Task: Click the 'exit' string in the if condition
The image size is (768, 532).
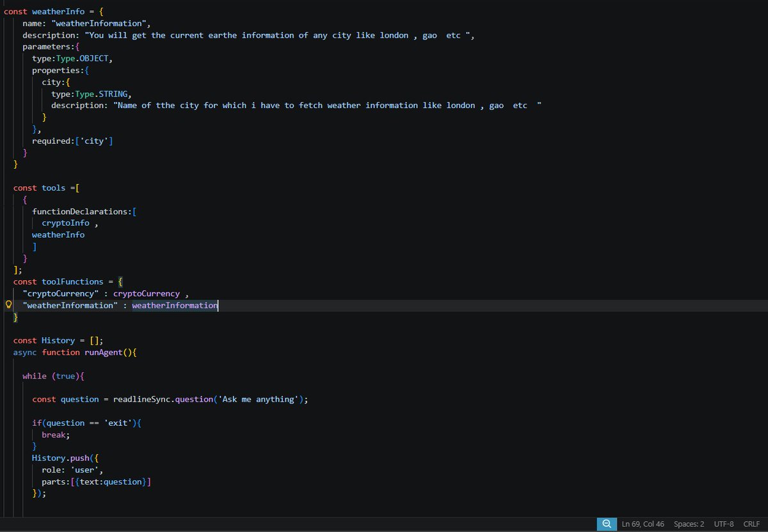Action: 119,423
